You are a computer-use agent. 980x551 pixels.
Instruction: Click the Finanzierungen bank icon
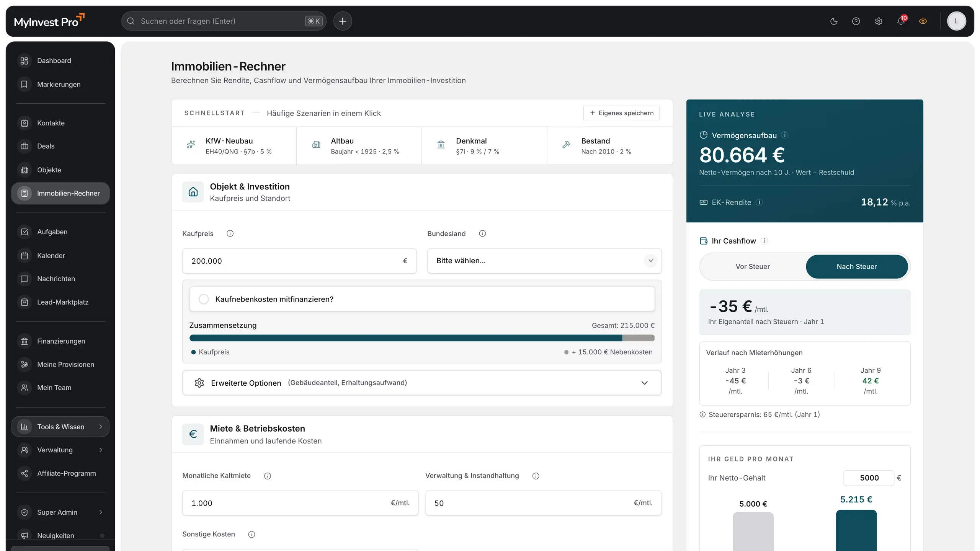click(x=24, y=341)
